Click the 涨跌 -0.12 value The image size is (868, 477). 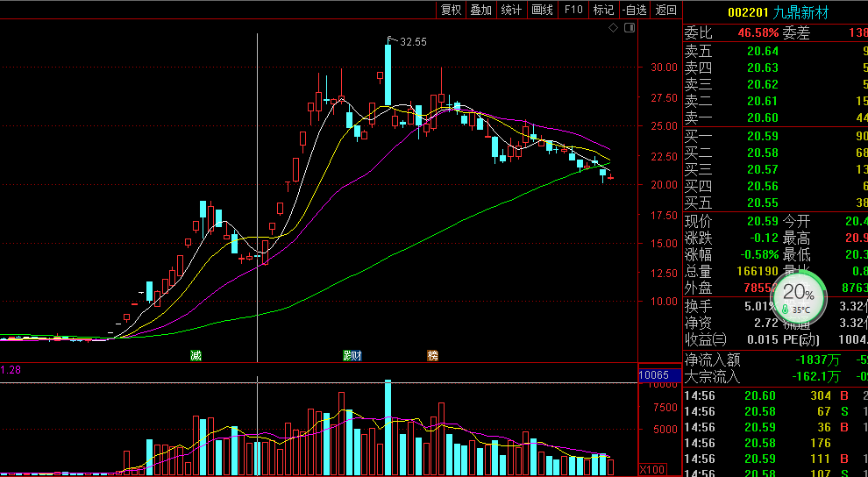pyautogui.click(x=763, y=238)
